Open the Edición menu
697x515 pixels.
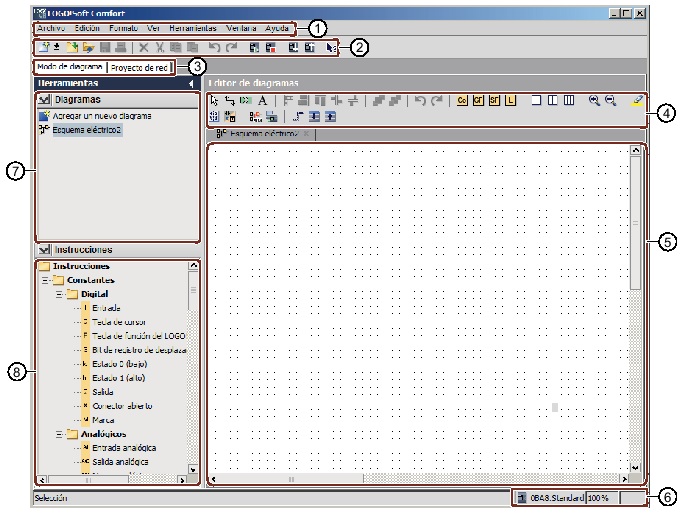[87, 28]
